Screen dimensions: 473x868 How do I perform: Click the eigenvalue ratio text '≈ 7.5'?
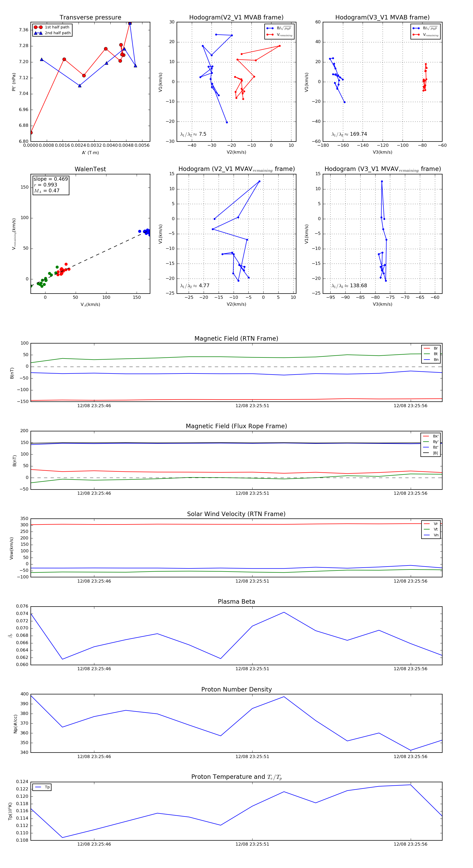(200, 134)
